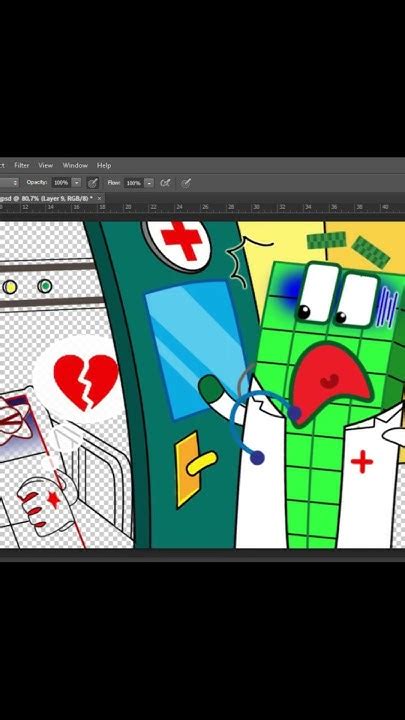Enable airbrush mode icon
The width and height of the screenshot is (405, 720).
[165, 183]
